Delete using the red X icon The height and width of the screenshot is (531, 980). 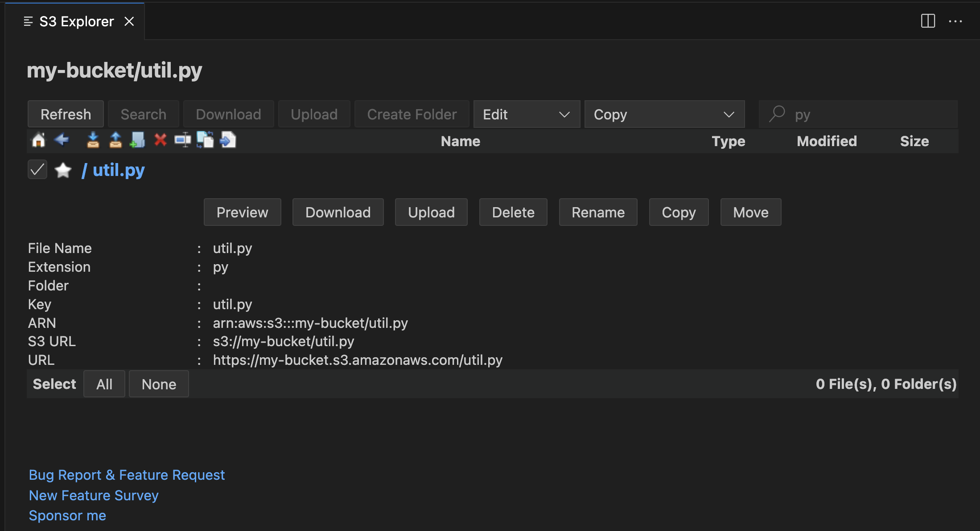(x=161, y=140)
